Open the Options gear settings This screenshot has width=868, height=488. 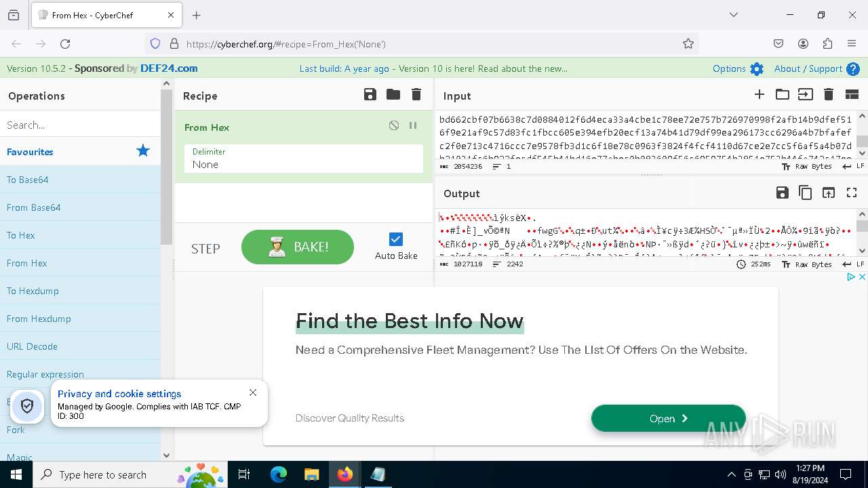point(738,68)
